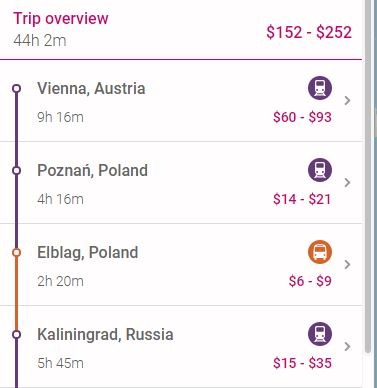This screenshot has width=377, height=388.
Task: Select the Poznań stop marker on timeline
Action: click(16, 170)
